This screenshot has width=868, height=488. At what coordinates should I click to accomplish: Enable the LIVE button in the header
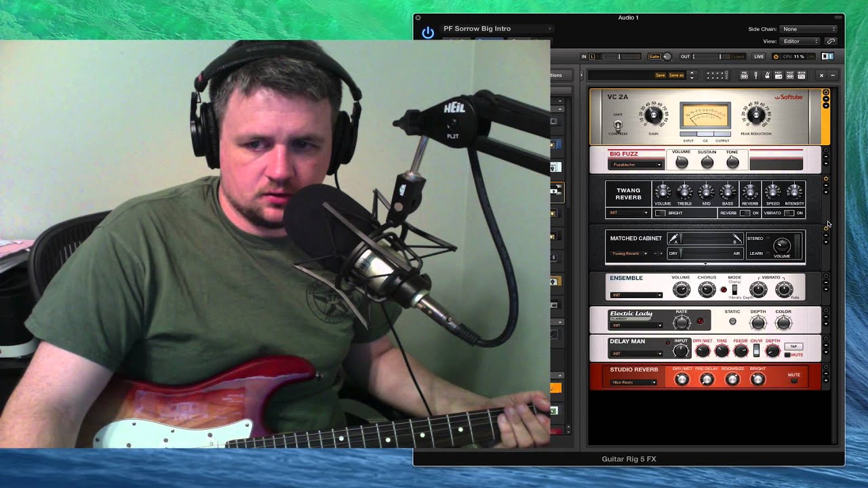[759, 56]
